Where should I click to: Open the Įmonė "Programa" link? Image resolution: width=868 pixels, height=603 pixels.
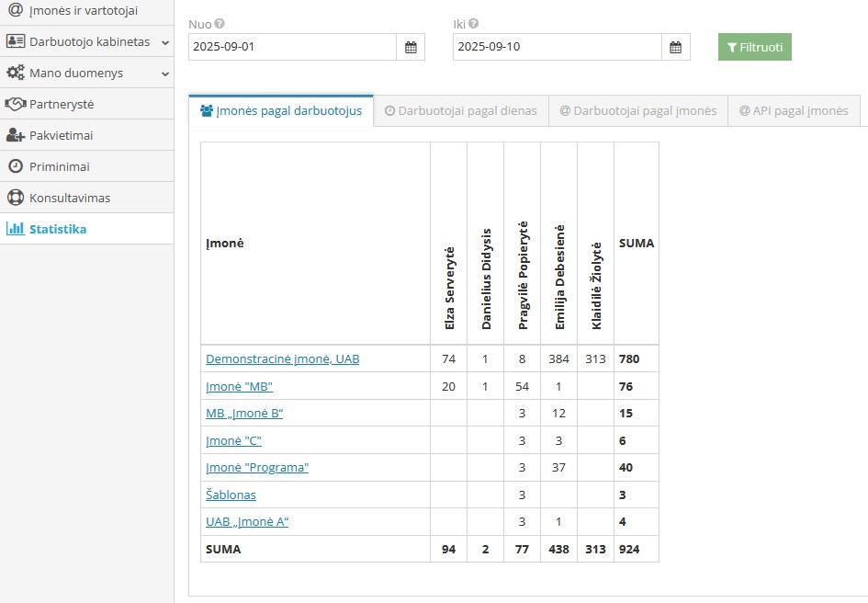point(256,467)
